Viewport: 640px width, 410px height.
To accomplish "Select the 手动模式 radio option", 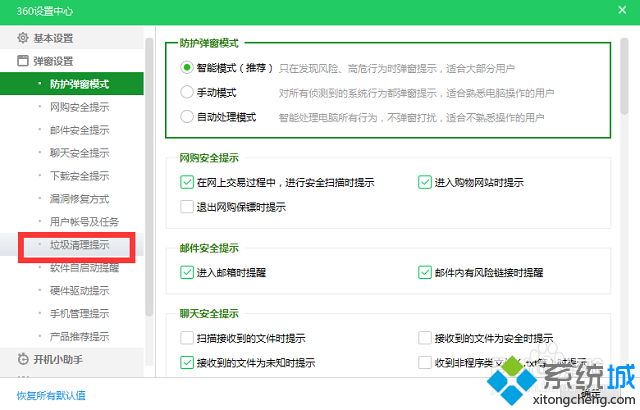I will point(186,91).
